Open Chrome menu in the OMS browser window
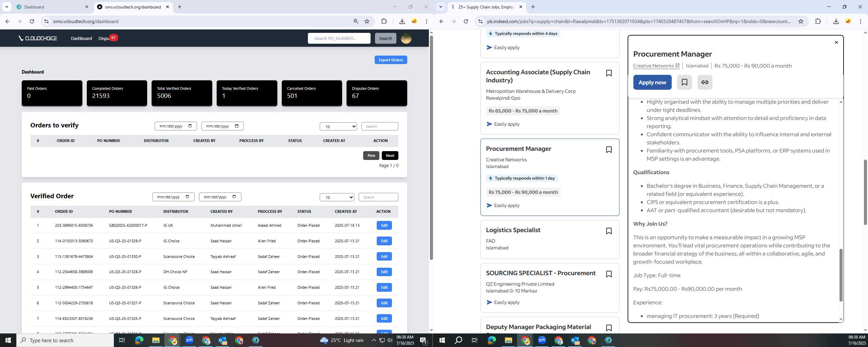The image size is (868, 347). click(x=426, y=21)
